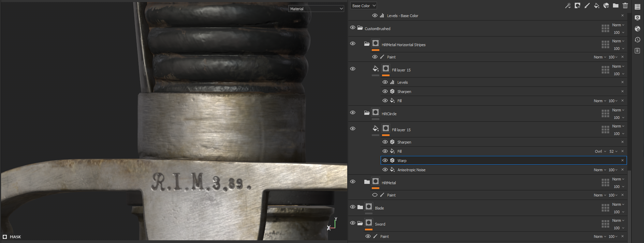The height and width of the screenshot is (243, 644).
Task: Toggle visibility of the Warp filter
Action: pyautogui.click(x=385, y=160)
